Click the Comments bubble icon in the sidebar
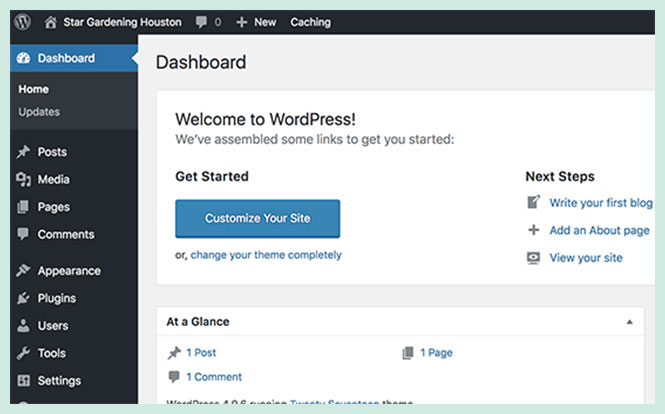This screenshot has width=665, height=414. [x=23, y=234]
